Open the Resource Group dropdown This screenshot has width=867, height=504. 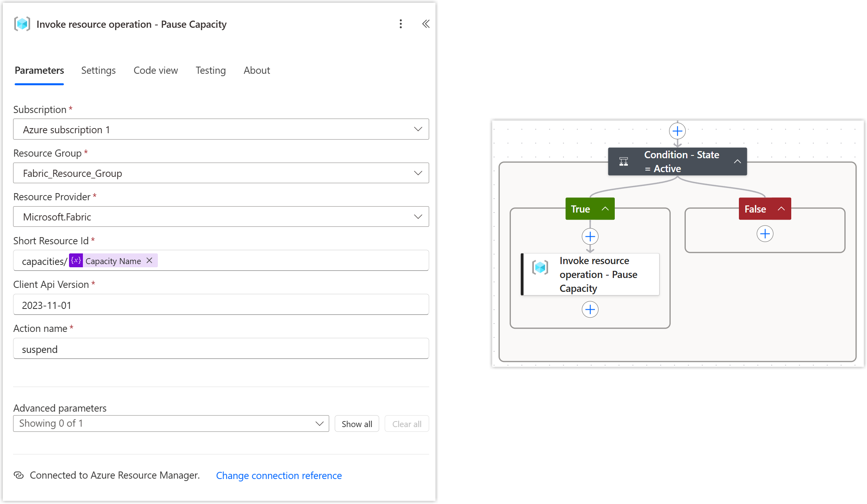(x=221, y=173)
